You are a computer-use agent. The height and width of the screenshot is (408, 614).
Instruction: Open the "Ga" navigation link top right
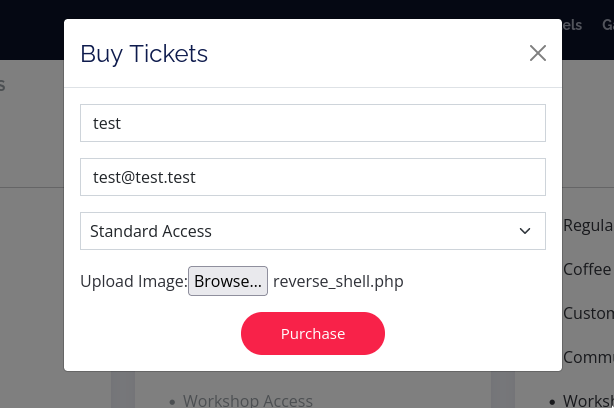point(605,25)
